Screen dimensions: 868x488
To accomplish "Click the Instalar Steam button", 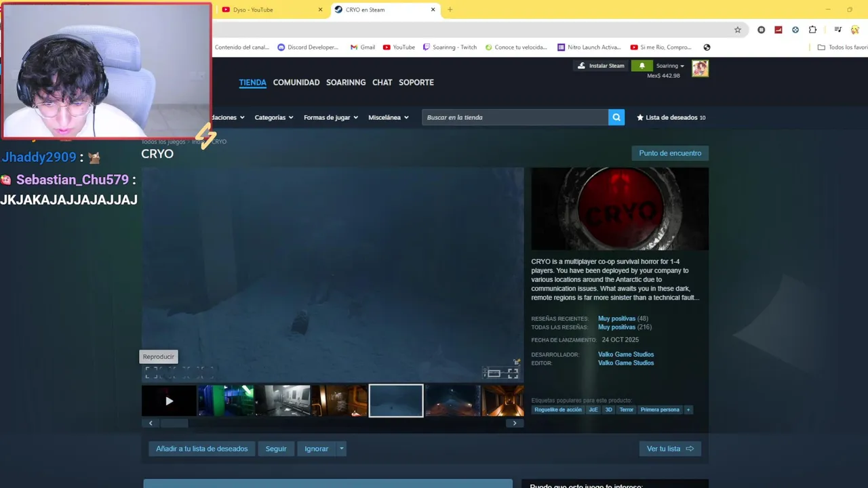I will 601,66.
